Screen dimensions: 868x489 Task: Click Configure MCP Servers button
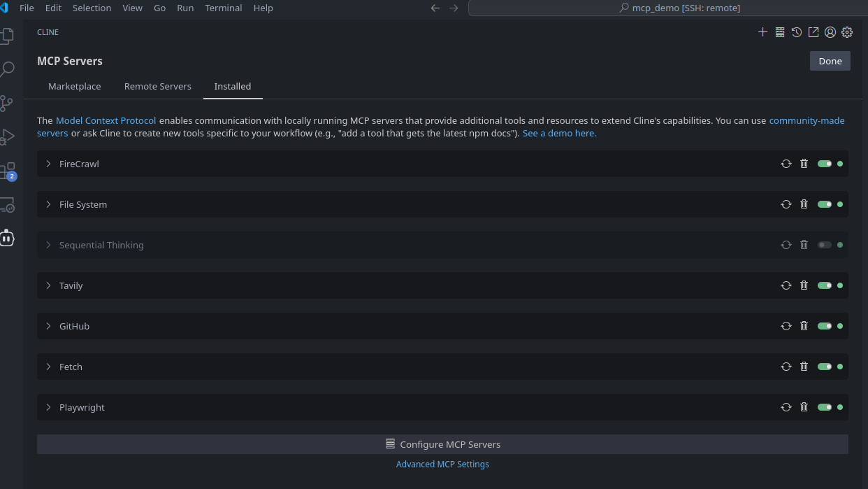point(442,444)
